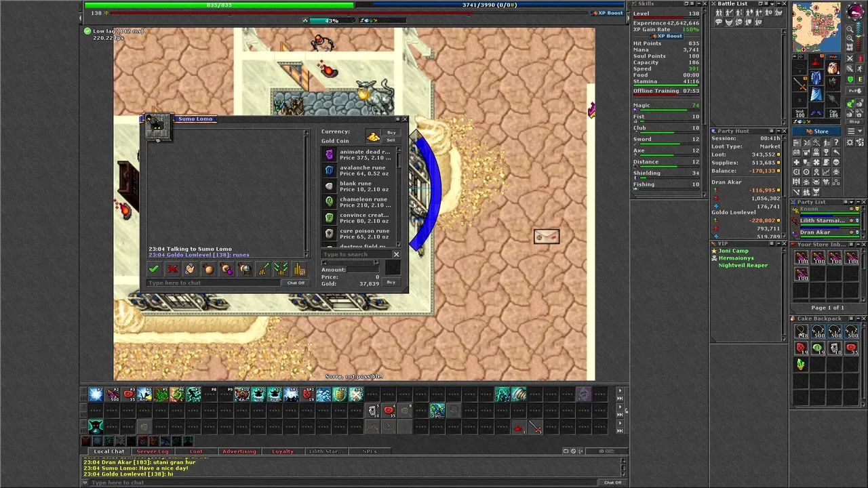Click the red X icon in NPC dialog
868x488 pixels.
172,269
